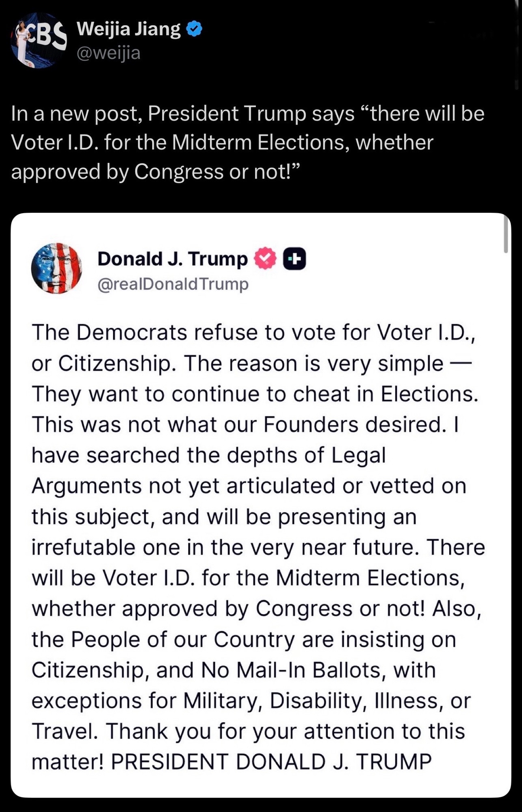Click the scrollbar inside the quoted post card
The height and width of the screenshot is (812, 522).
pyautogui.click(x=506, y=235)
